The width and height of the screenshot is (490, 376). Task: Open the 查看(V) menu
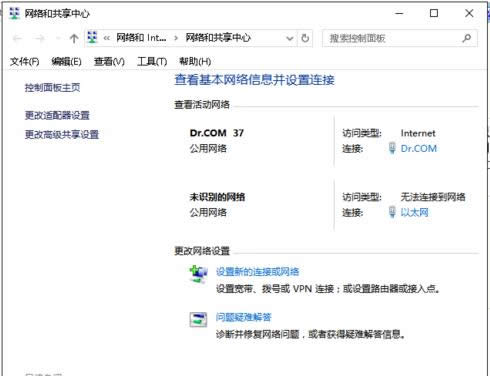click(x=109, y=61)
